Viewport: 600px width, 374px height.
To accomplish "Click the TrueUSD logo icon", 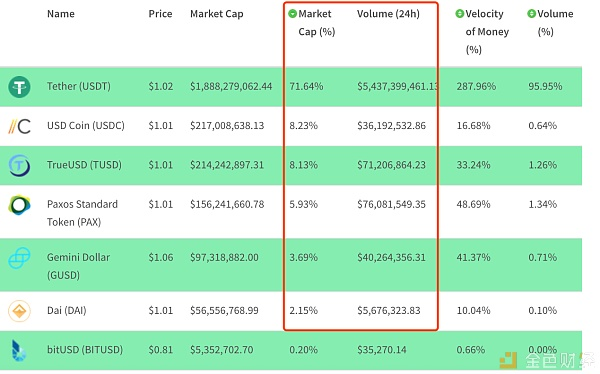I will coord(19,165).
